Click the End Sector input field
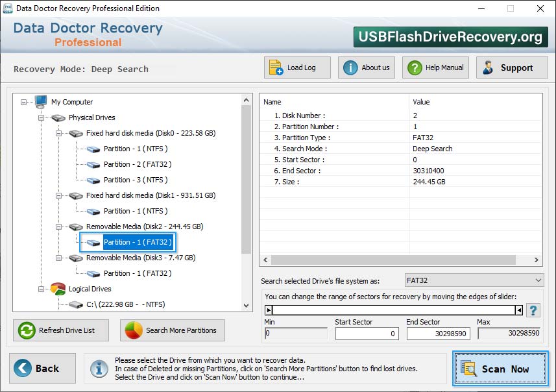Screen dimensions: 556x392 pyautogui.click(x=439, y=334)
